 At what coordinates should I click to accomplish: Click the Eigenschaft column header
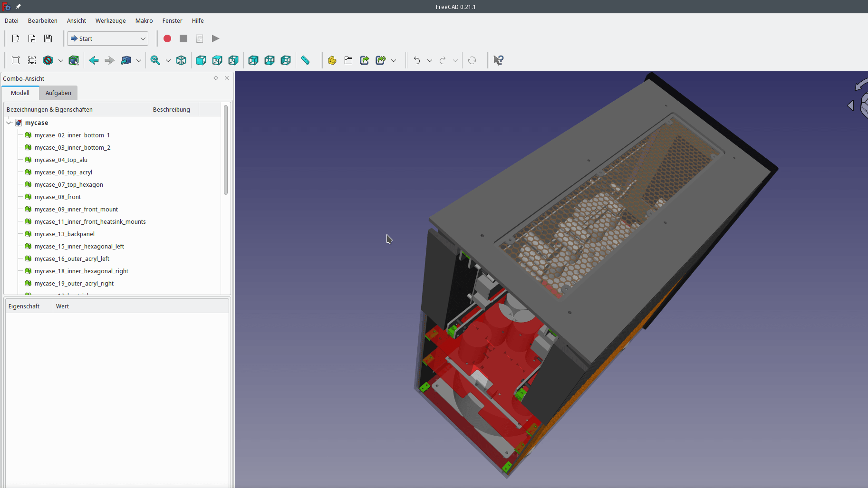pyautogui.click(x=29, y=306)
